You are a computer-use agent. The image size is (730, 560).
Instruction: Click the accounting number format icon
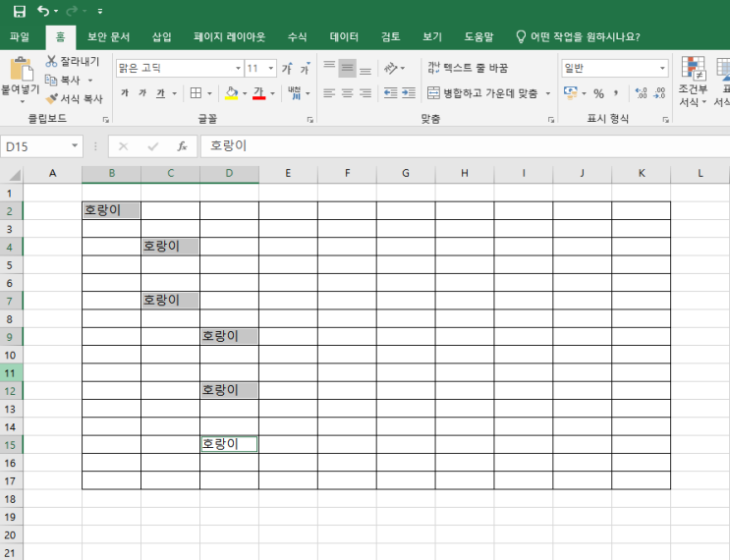click(570, 93)
